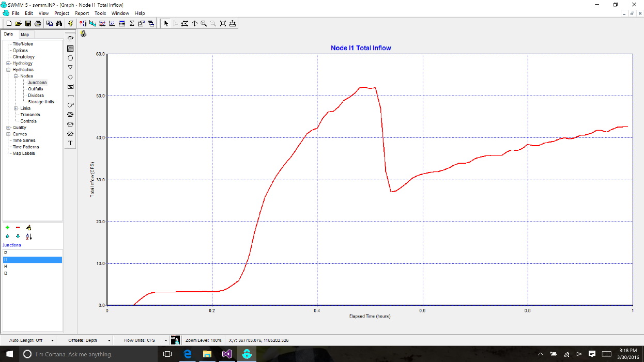644x362 pixels.
Task: Select the Rain Gage tool in object toolbar
Action: click(x=70, y=39)
